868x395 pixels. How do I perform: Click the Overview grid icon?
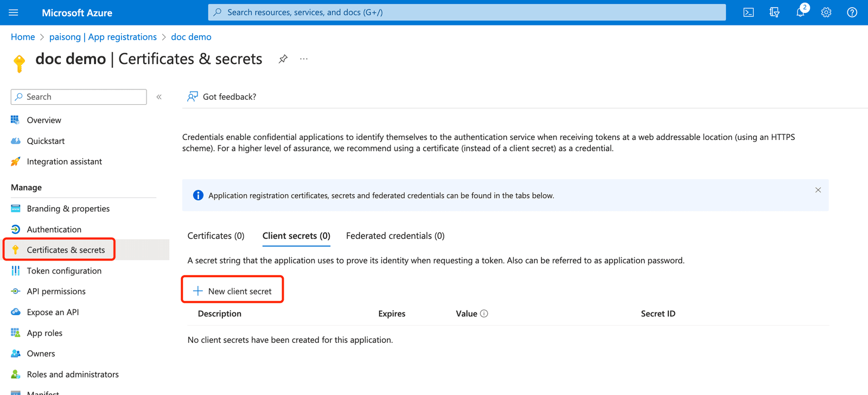15,120
